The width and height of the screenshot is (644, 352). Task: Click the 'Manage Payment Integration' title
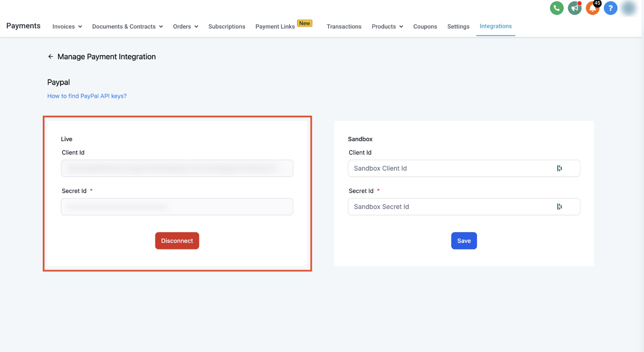click(106, 57)
